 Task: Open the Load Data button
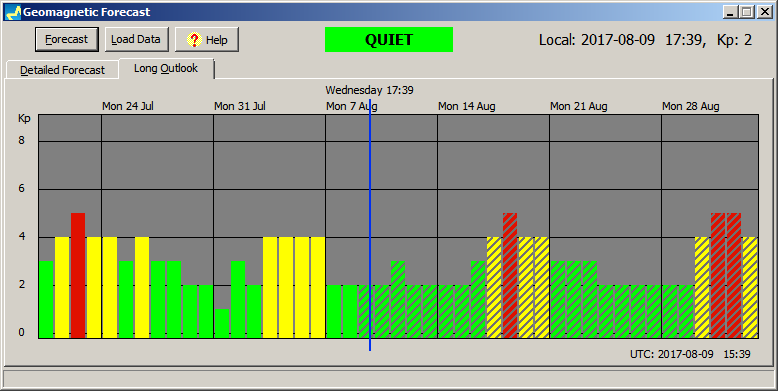coord(136,40)
